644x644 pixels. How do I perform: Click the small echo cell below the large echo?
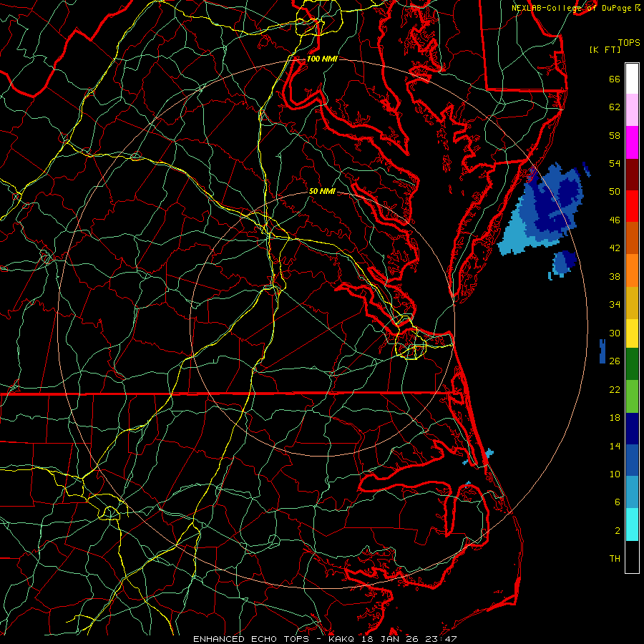coord(564,263)
